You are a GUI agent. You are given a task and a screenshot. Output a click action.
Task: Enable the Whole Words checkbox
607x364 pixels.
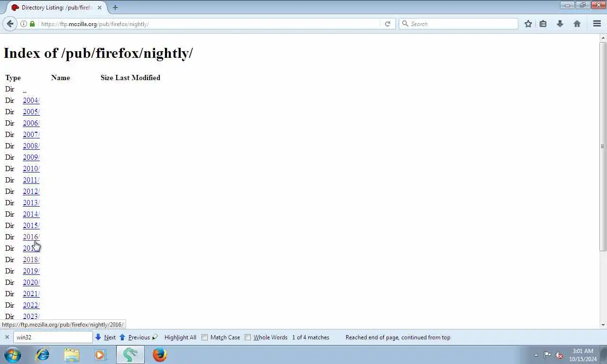point(248,337)
